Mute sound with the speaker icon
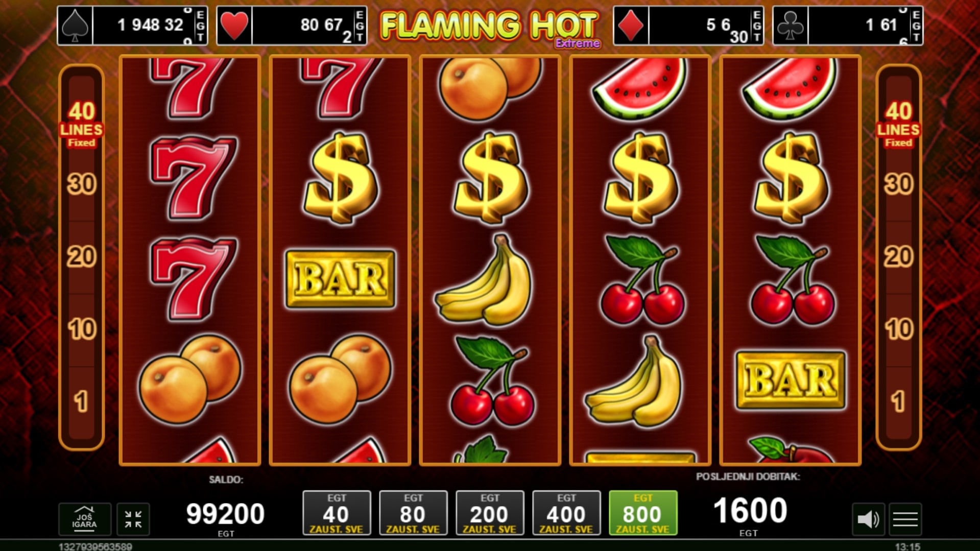This screenshot has width=980, height=551. pyautogui.click(x=868, y=519)
